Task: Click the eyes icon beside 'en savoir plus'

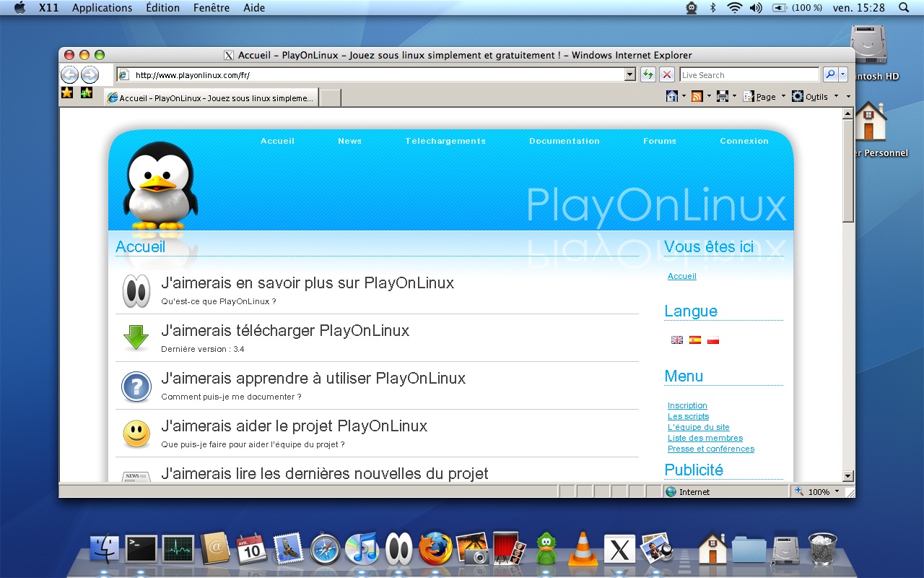Action: [136, 290]
